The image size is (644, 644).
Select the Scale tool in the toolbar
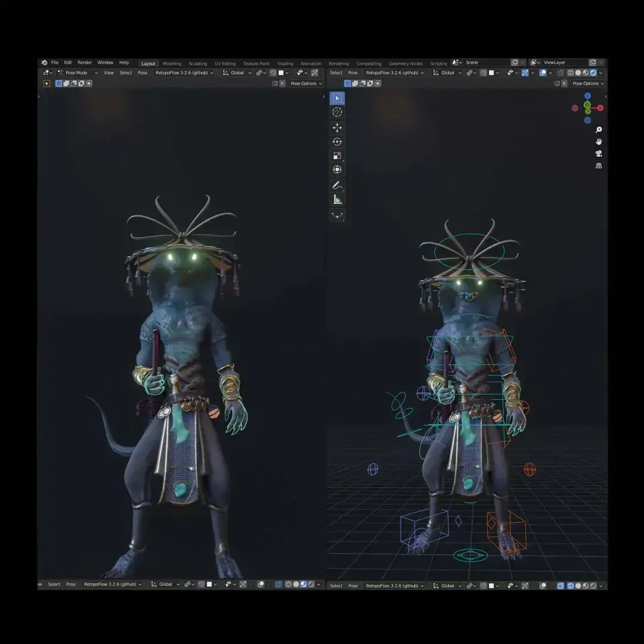click(x=337, y=156)
